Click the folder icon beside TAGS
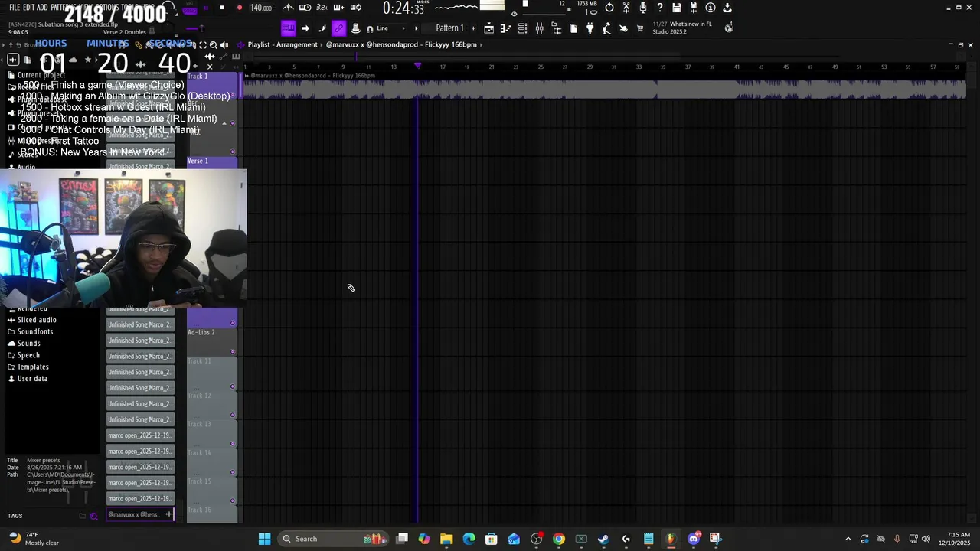980x551 pixels. 82,516
